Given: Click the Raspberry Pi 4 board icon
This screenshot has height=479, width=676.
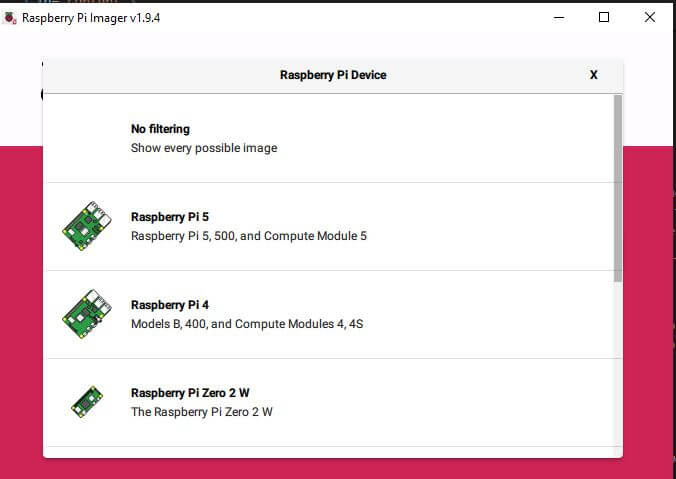Looking at the screenshot, I should point(86,314).
